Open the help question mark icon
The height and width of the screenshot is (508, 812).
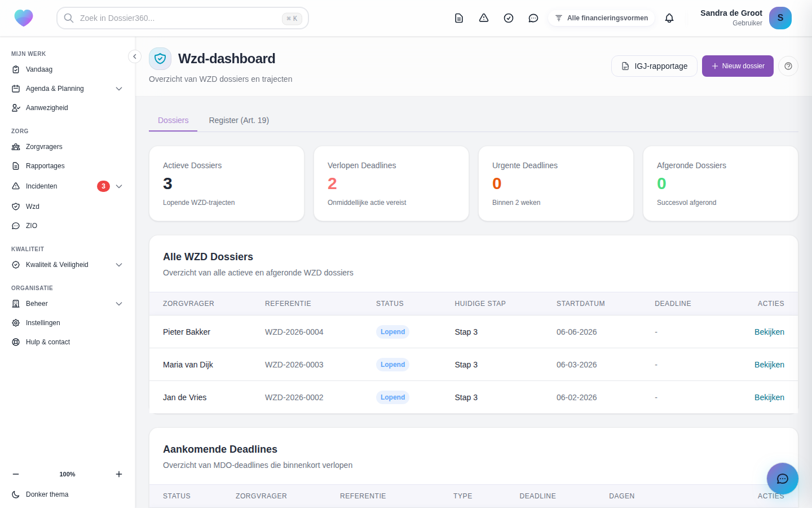[x=788, y=66]
